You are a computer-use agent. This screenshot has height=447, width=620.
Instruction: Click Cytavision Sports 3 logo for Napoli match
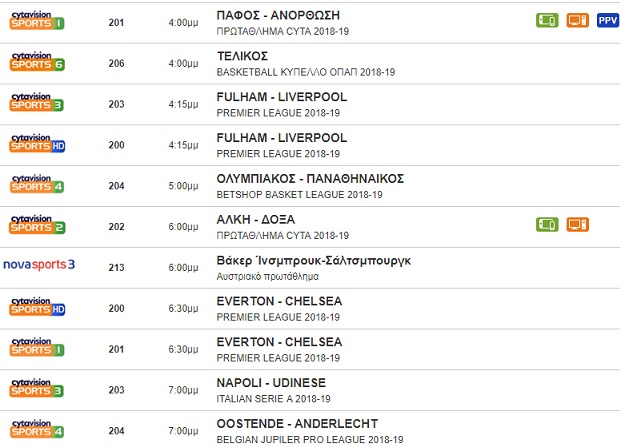coord(37,388)
